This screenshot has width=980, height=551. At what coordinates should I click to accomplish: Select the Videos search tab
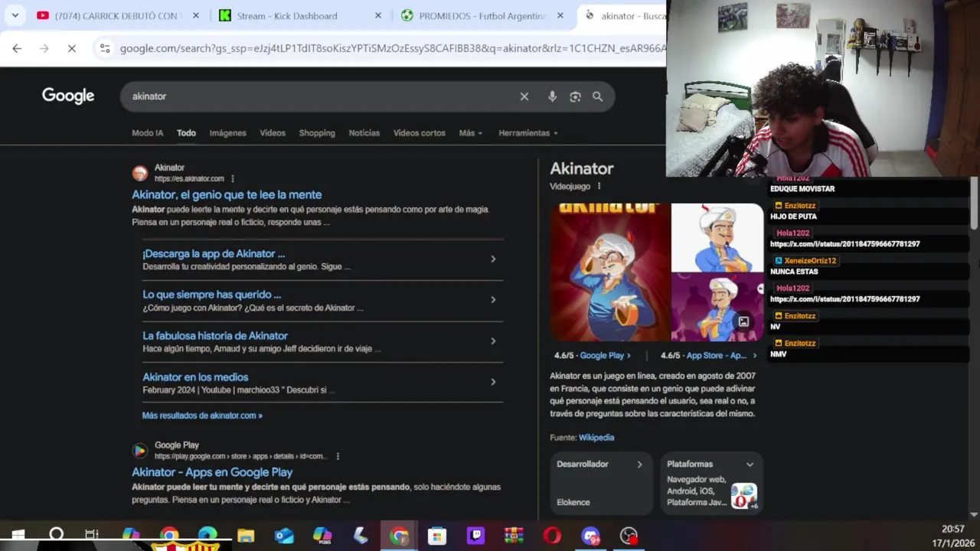(273, 133)
